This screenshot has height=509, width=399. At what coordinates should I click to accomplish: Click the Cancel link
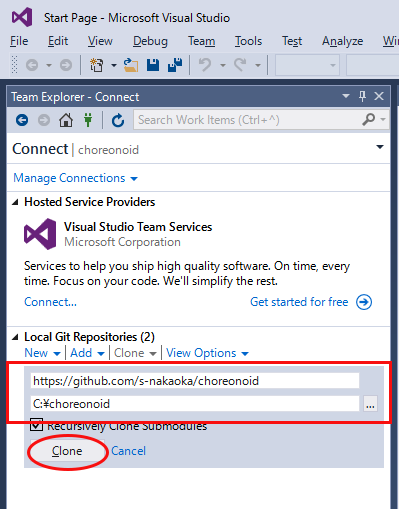pos(128,451)
